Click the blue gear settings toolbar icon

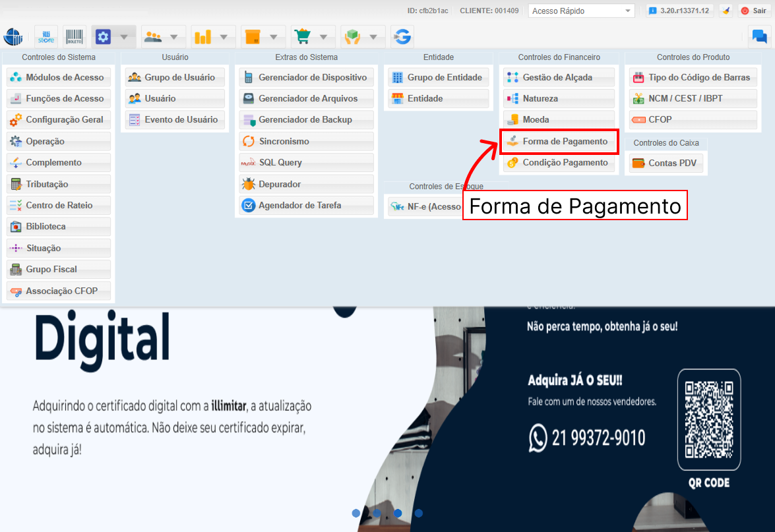pos(103,36)
